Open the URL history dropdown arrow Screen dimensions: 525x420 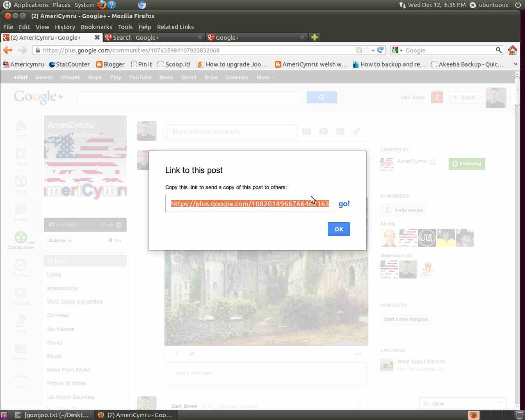tap(373, 50)
